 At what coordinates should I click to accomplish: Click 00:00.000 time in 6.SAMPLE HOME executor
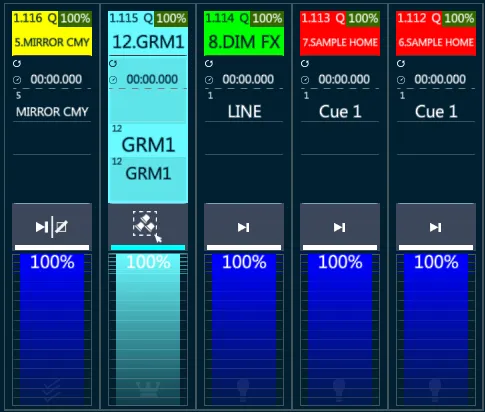pyautogui.click(x=440, y=79)
